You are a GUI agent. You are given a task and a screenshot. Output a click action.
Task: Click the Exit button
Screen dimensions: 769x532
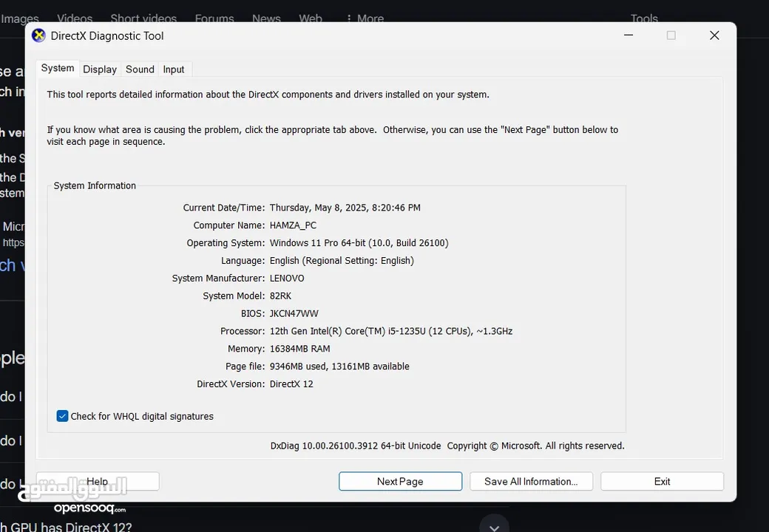point(662,482)
